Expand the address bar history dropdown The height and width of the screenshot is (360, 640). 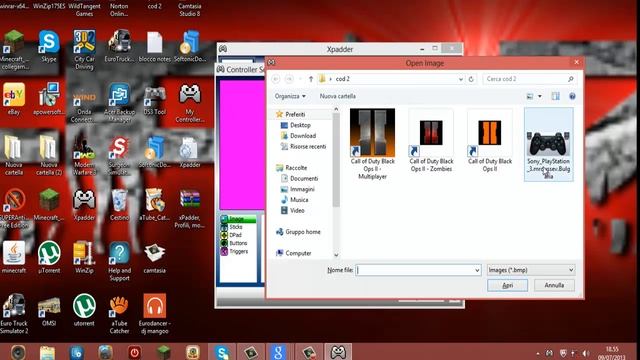click(x=461, y=79)
